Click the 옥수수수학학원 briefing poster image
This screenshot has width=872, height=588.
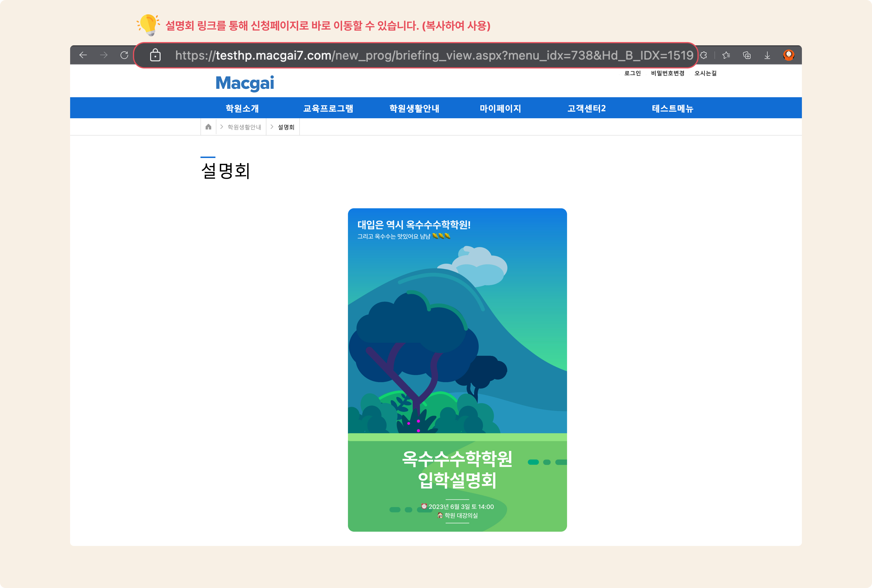(x=457, y=370)
